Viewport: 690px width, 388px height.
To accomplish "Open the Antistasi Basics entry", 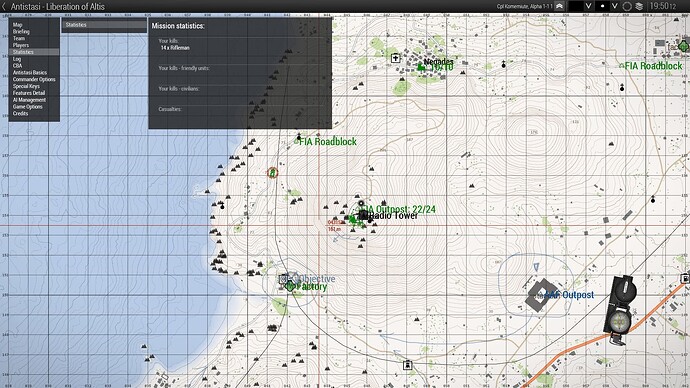I will [x=29, y=73].
